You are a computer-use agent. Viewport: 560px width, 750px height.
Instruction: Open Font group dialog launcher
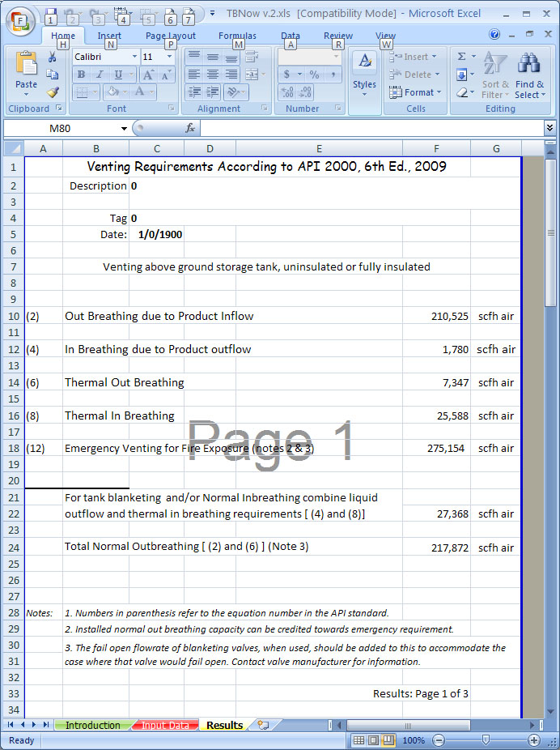171,108
